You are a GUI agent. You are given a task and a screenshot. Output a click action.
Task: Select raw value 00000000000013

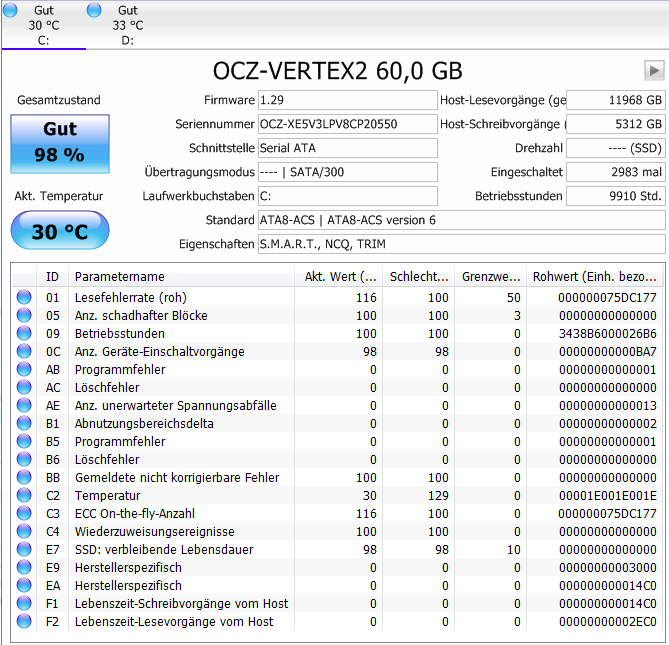608,406
